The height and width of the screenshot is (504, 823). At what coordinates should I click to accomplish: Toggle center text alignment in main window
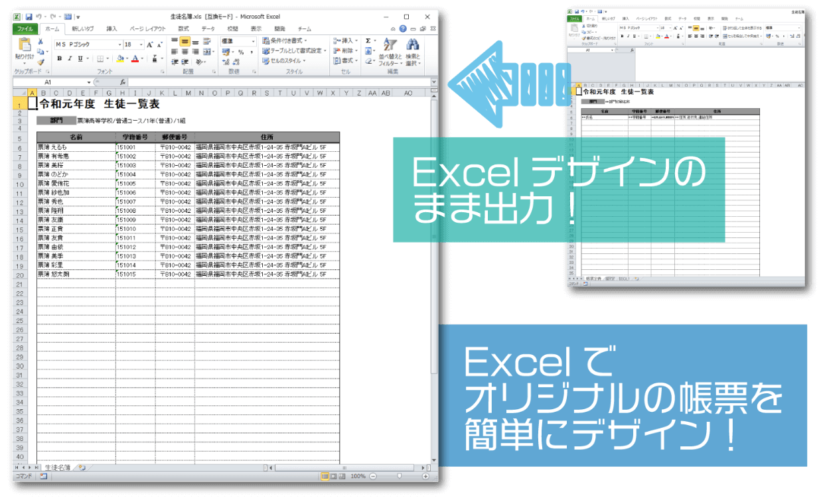[x=186, y=52]
